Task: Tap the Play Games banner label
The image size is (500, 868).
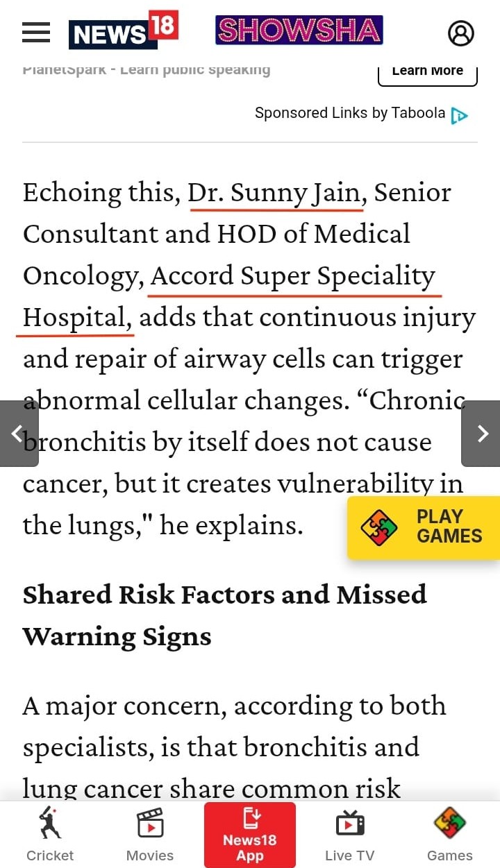Action: tap(449, 526)
